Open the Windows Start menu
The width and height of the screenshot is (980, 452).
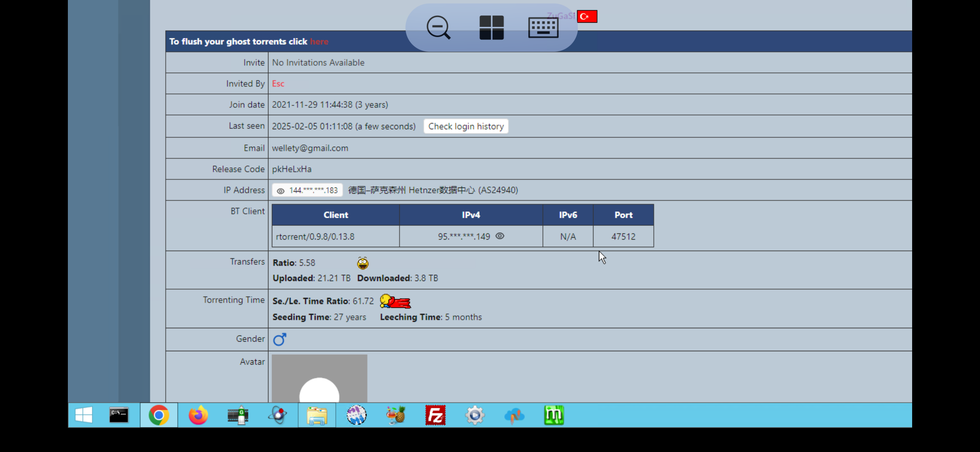84,415
